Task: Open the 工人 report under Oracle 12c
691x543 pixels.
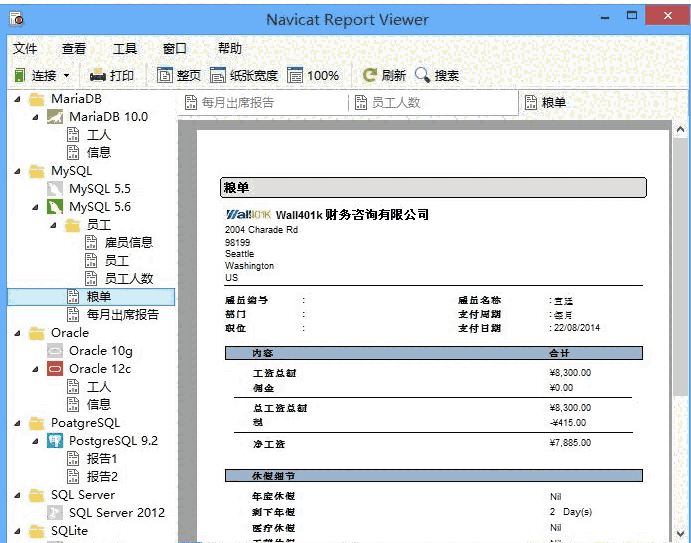Action: click(x=98, y=387)
